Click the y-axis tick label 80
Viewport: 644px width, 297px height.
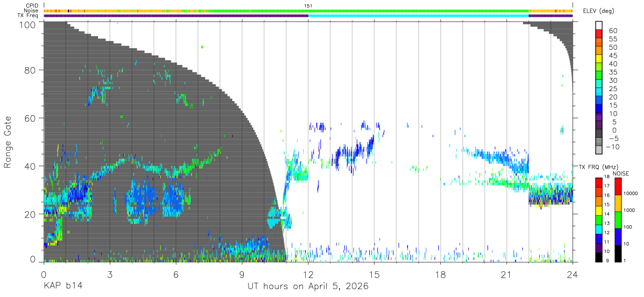coord(31,70)
